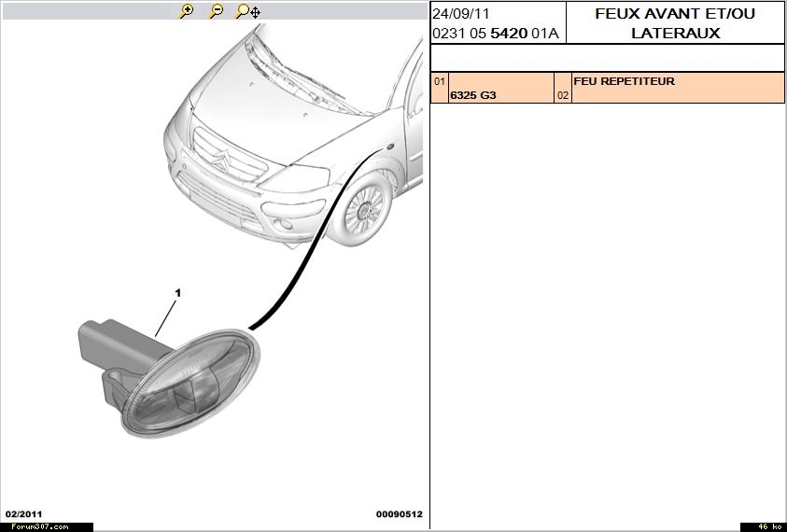Click the 02/2011 date stamp

23,513
